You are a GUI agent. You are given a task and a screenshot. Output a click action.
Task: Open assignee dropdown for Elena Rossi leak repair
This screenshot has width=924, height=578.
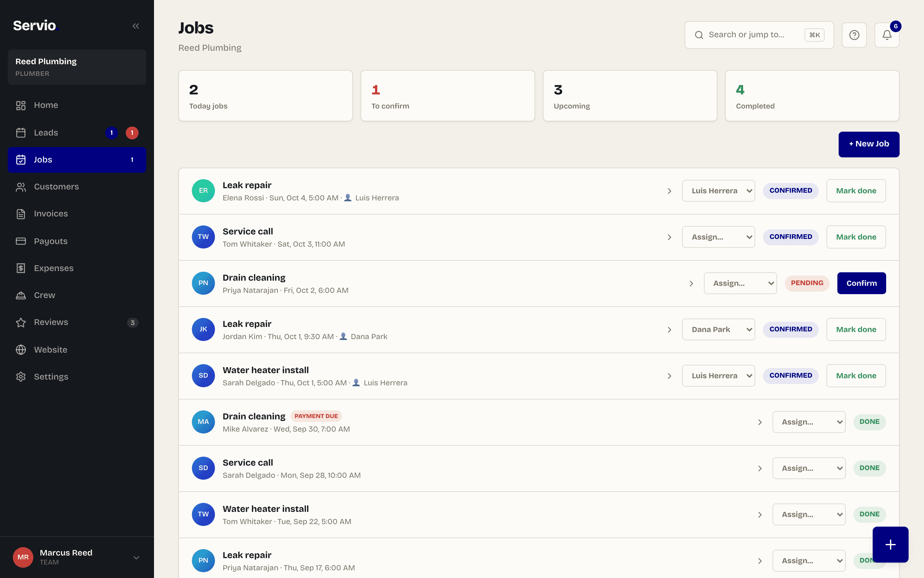point(718,191)
